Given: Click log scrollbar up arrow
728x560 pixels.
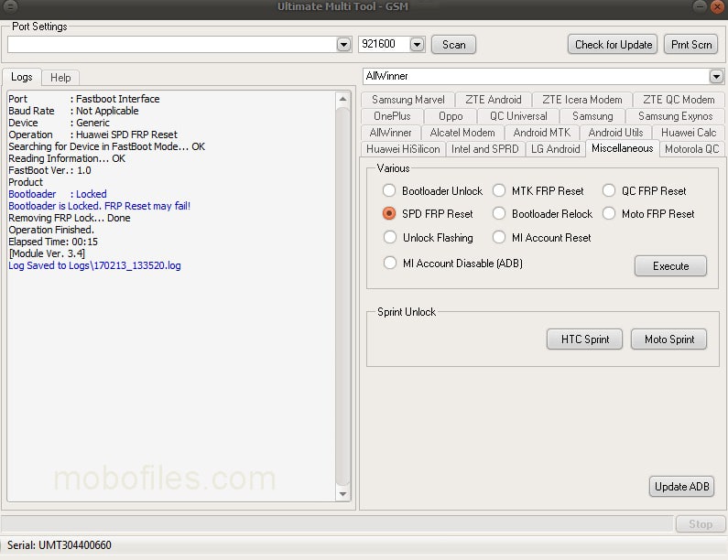Looking at the screenshot, I should click(x=342, y=99).
